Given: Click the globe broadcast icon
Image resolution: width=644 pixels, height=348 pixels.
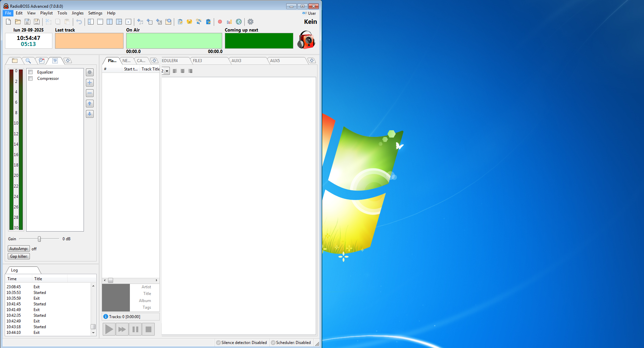Looking at the screenshot, I should [x=239, y=22].
